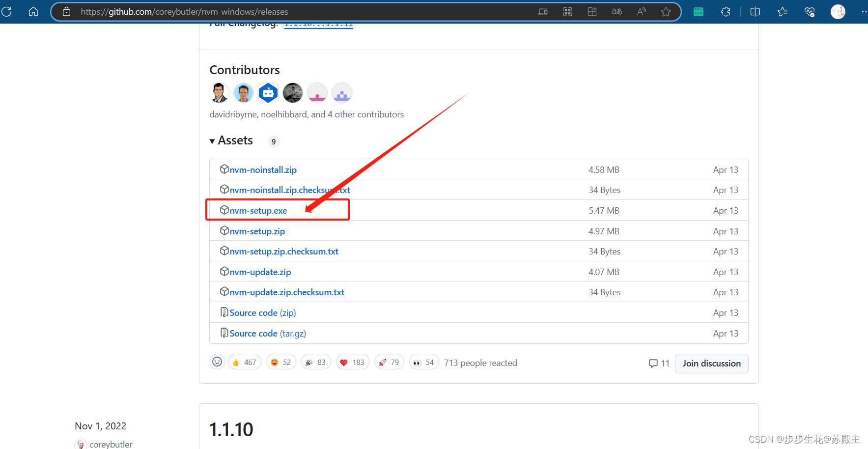Click the Join discussion button
The height and width of the screenshot is (449, 868).
pyautogui.click(x=711, y=364)
